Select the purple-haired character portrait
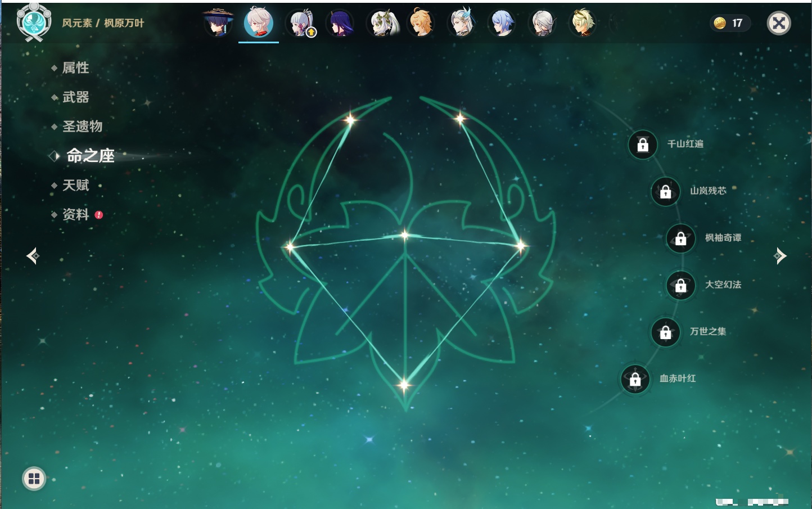812x509 pixels. [x=340, y=23]
